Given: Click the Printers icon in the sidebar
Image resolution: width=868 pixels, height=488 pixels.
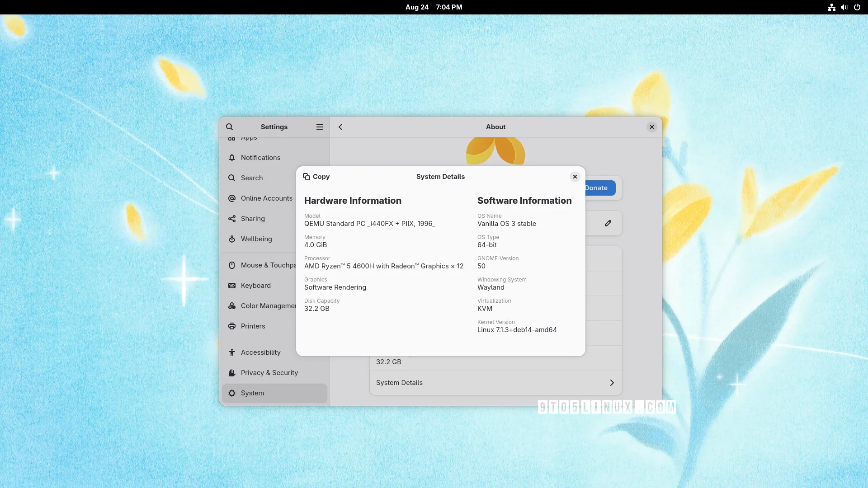Looking at the screenshot, I should (x=232, y=326).
